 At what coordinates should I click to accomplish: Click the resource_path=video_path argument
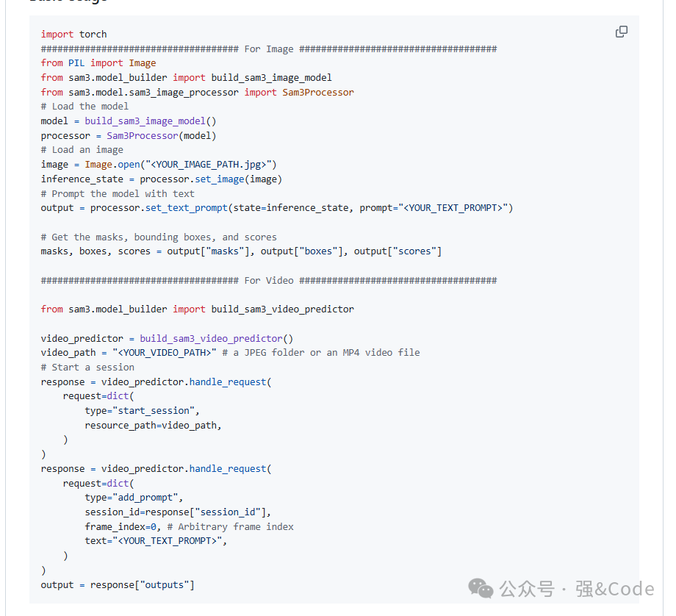click(x=153, y=425)
